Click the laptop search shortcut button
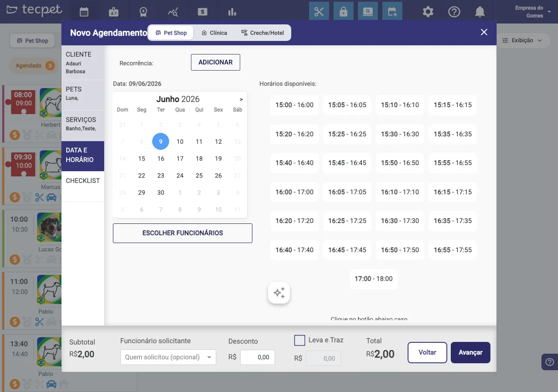Viewport: 558px width, 392px height. coord(368,11)
